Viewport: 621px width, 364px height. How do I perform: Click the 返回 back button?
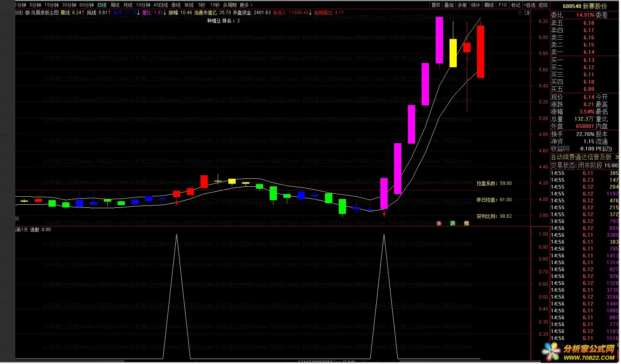pos(543,5)
